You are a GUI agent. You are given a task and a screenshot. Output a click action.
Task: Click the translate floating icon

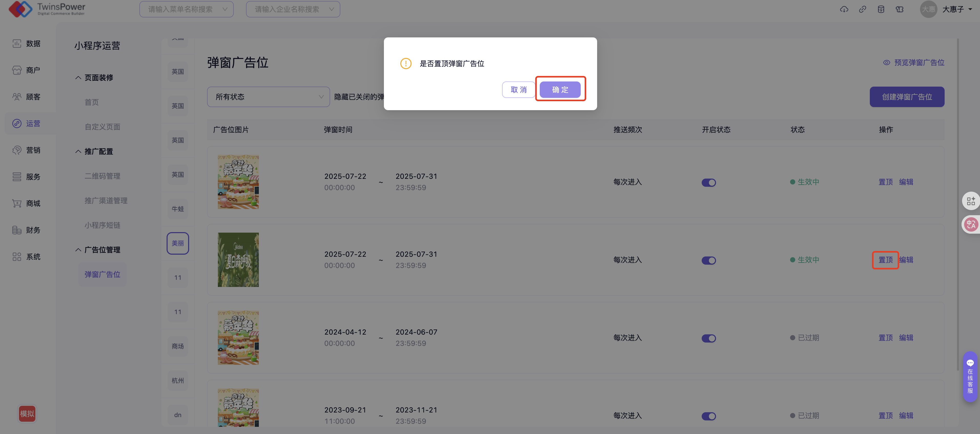point(971,224)
